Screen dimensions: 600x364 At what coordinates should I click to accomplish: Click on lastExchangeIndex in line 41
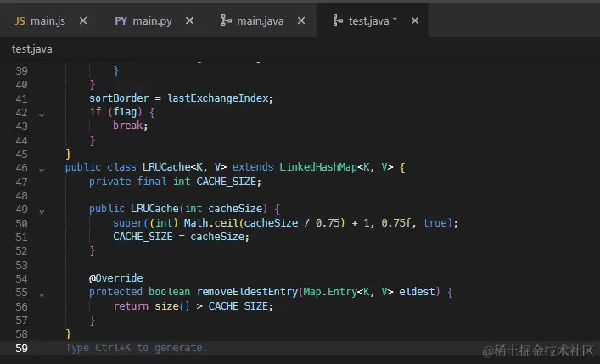coord(218,98)
